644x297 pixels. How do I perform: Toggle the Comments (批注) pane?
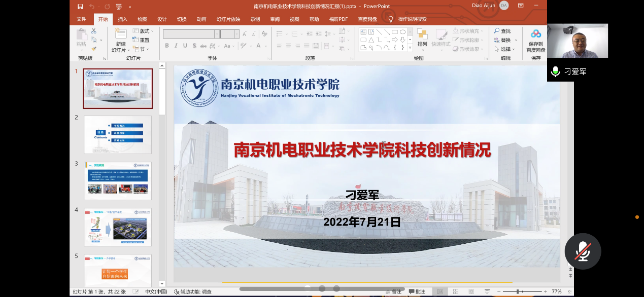point(416,292)
